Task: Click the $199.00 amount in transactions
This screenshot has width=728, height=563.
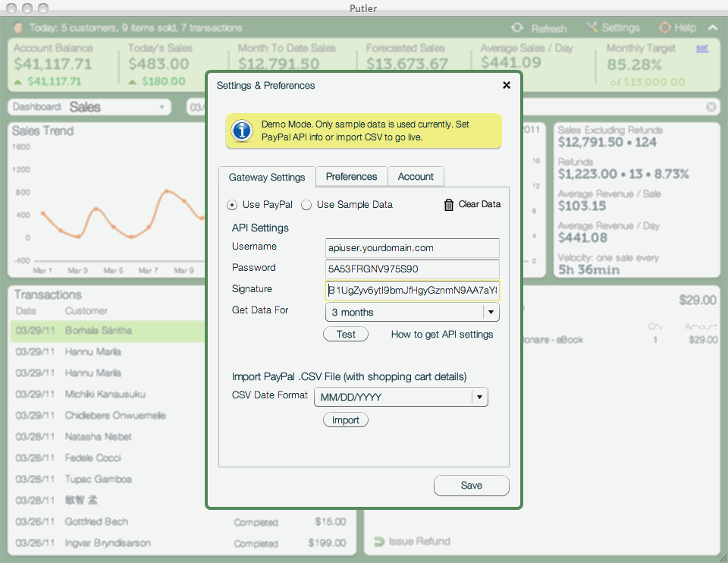Action: coord(328,543)
